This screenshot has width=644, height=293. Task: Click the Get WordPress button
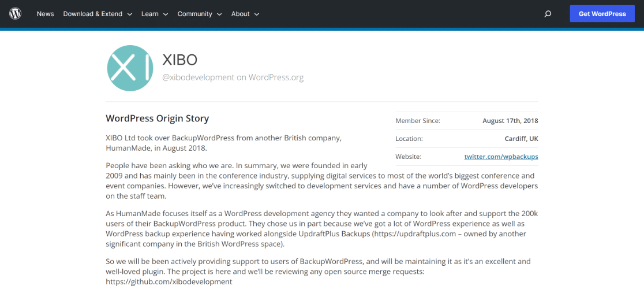tap(602, 14)
